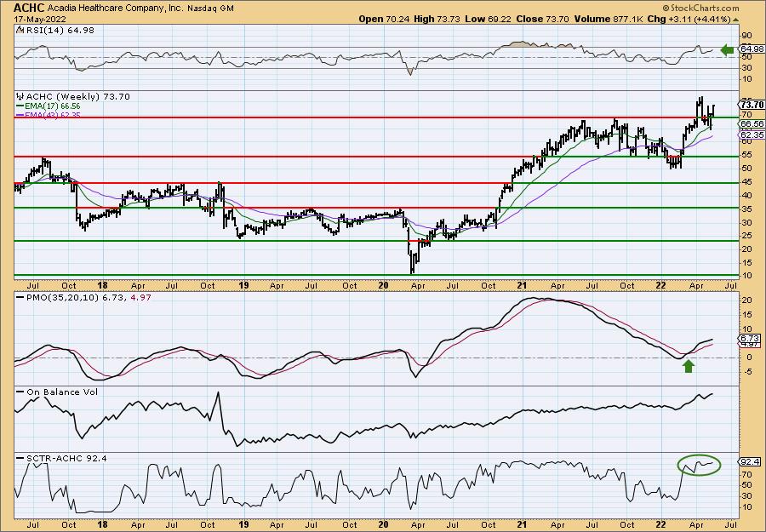Click the EMA(17) 66.56 legend entry
This screenshot has width=766, height=532.
pyautogui.click(x=49, y=106)
